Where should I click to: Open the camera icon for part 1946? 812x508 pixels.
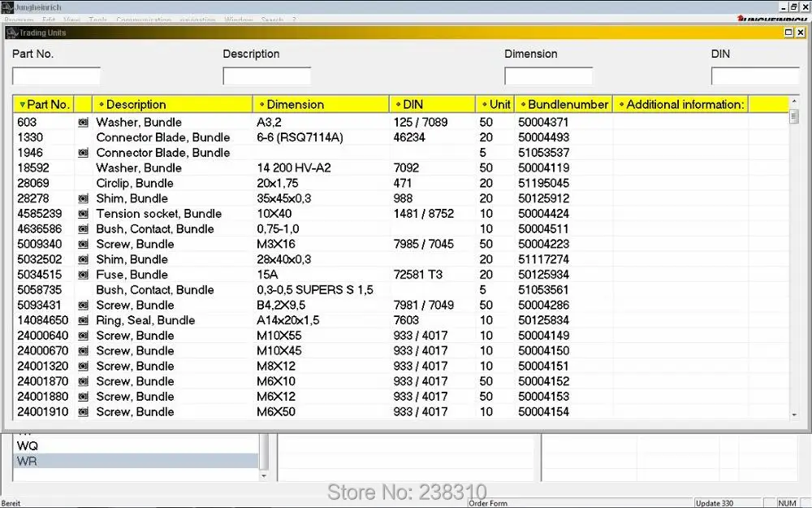pos(83,153)
